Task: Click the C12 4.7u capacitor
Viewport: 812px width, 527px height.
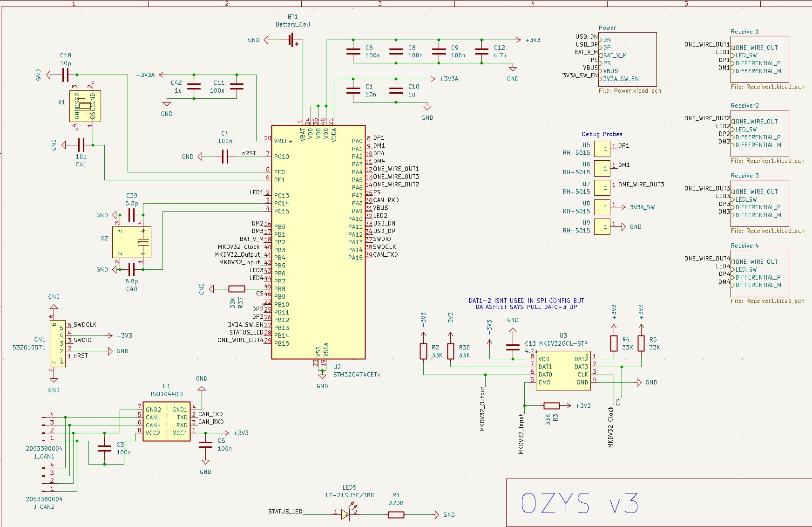Action: (x=481, y=51)
